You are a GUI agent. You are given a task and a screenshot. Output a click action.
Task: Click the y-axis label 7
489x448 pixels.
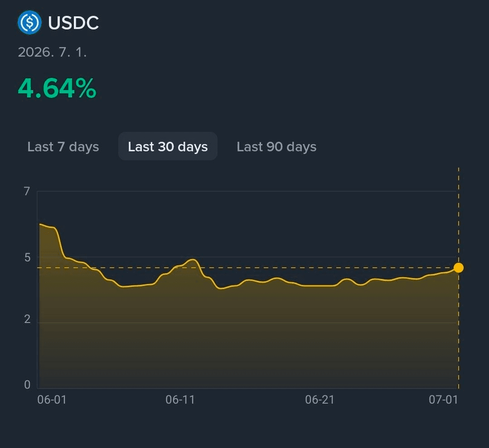(27, 191)
